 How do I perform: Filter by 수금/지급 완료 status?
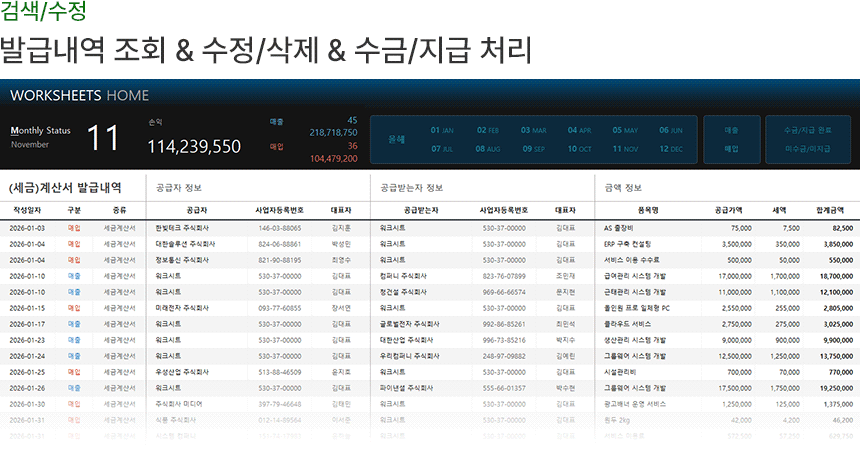[x=807, y=130]
